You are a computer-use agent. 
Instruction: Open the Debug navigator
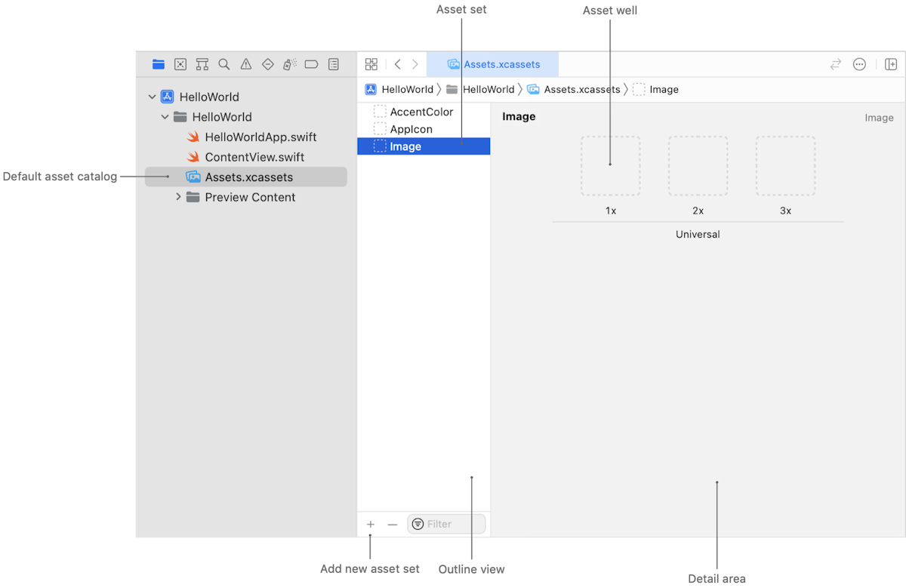point(290,65)
